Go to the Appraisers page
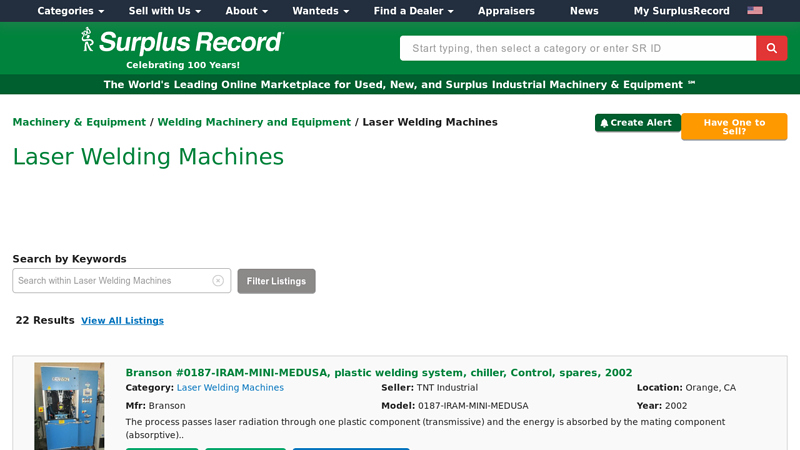 (x=506, y=11)
